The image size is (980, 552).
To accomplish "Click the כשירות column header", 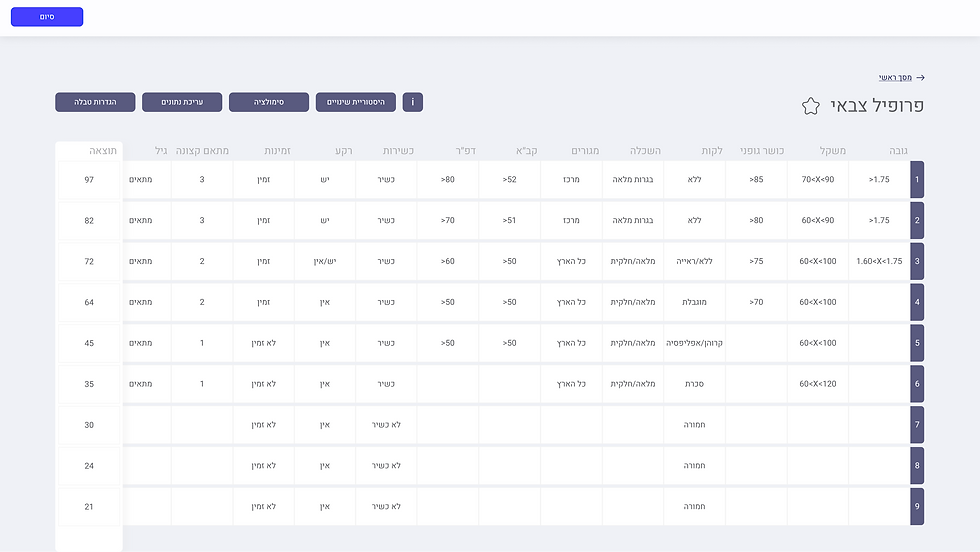I will tap(398, 151).
